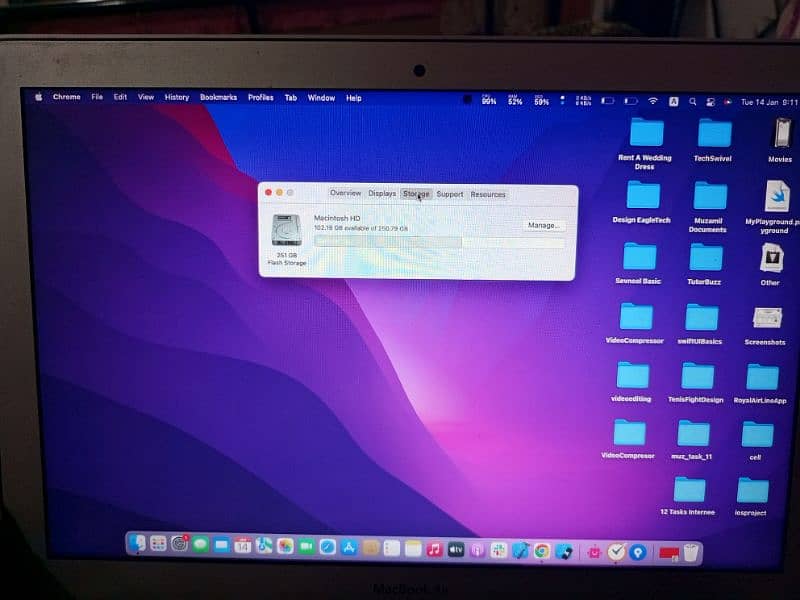The width and height of the screenshot is (800, 600).
Task: Open the Apple menu
Action: [x=39, y=98]
